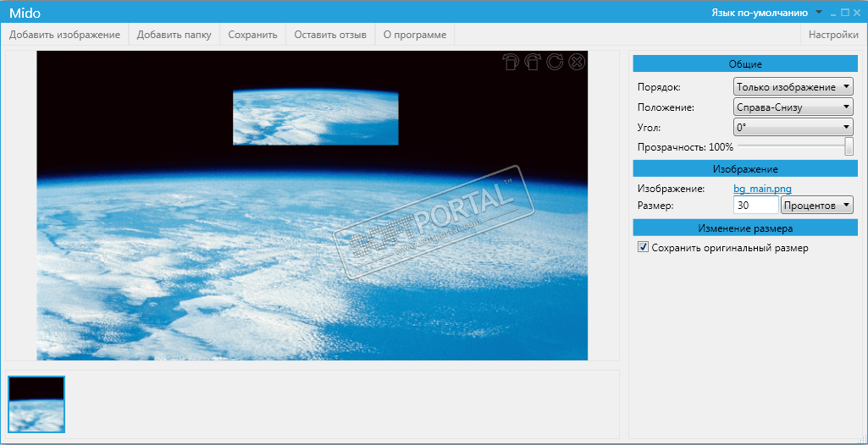Click the Размер input field containing 30
The height and width of the screenshot is (445, 868).
pyautogui.click(x=756, y=206)
